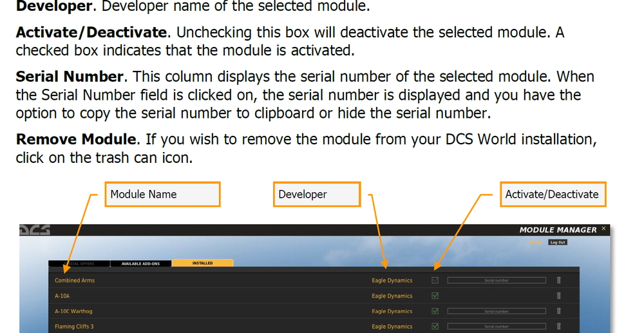This screenshot has height=333, width=644.
Task: Open the Special Offers tab
Action: click(x=79, y=263)
